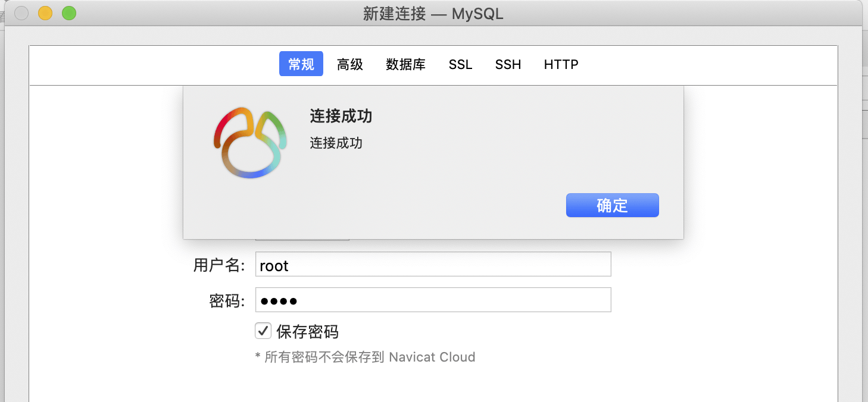The image size is (868, 402).
Task: Click the 确定 button in the dialog
Action: [612, 205]
